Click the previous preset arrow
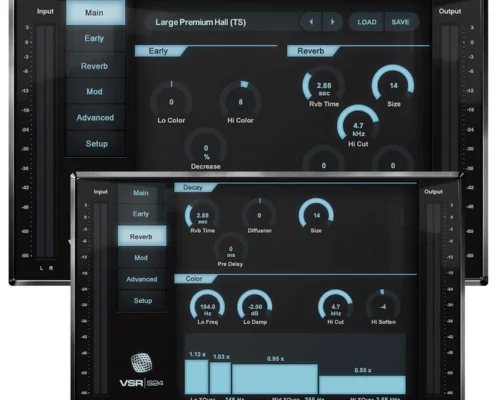 [311, 22]
